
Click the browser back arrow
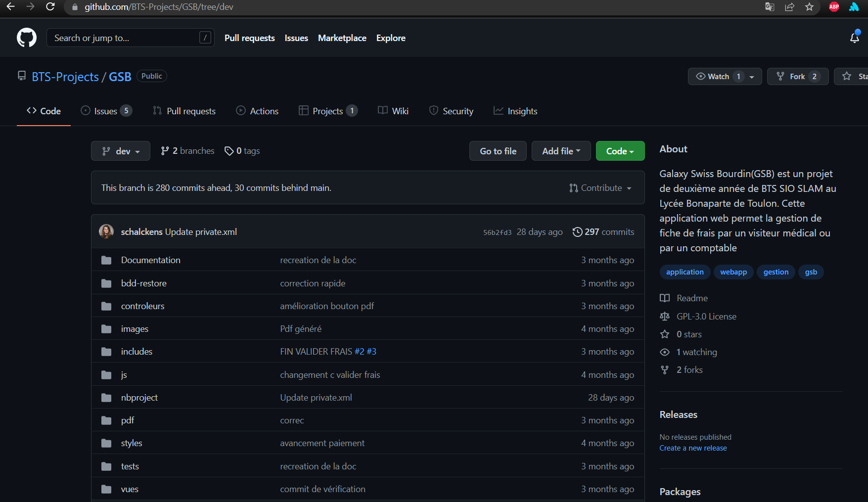click(10, 7)
